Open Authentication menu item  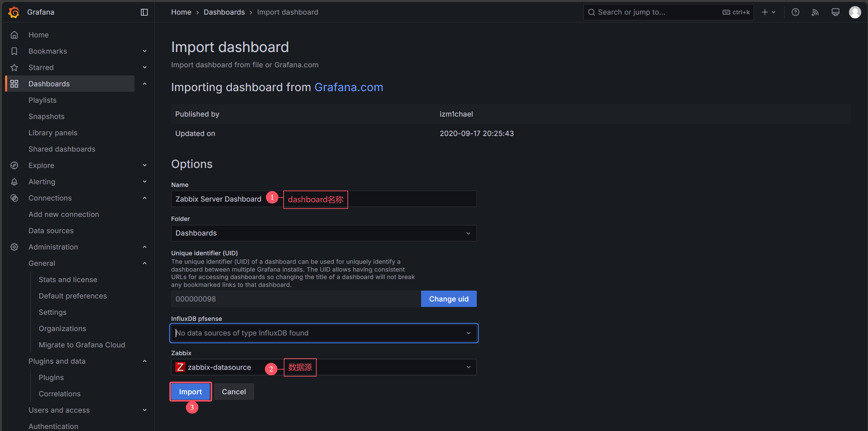(x=53, y=426)
